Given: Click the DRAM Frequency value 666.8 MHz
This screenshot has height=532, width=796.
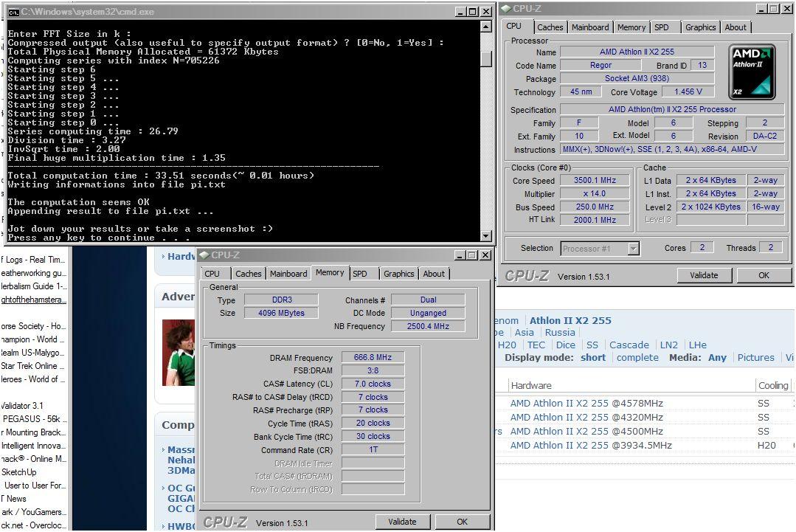Looking at the screenshot, I should point(373,357).
